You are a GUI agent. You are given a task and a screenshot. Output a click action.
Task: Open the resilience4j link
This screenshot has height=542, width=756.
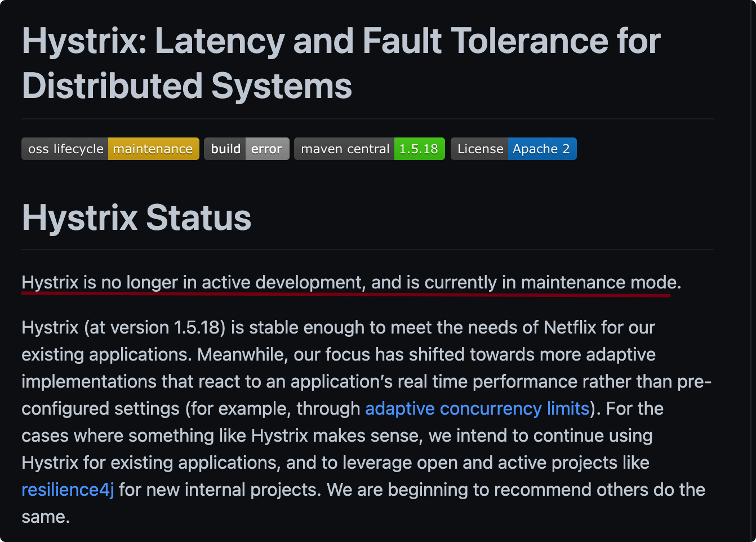(x=68, y=490)
